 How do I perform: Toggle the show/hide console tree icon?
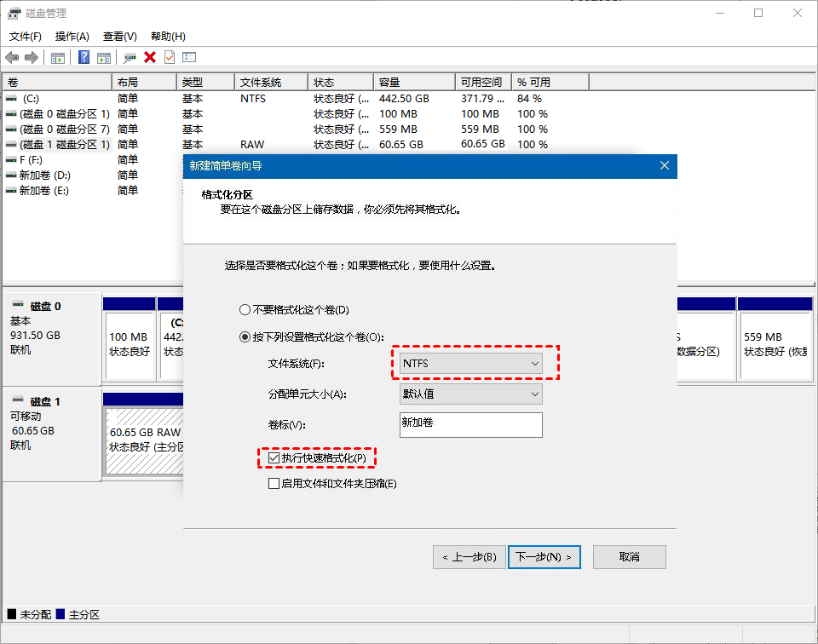[x=58, y=57]
